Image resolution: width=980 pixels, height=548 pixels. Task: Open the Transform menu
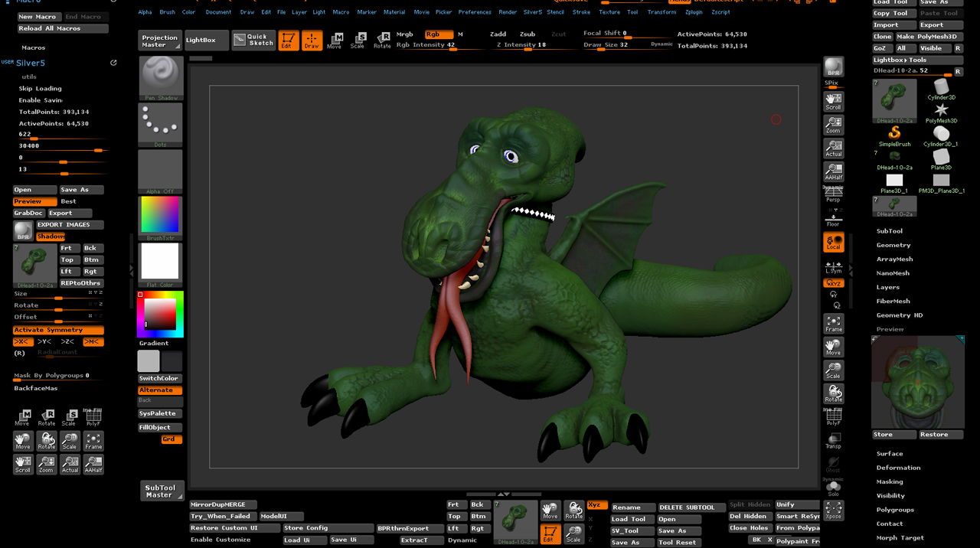point(661,12)
